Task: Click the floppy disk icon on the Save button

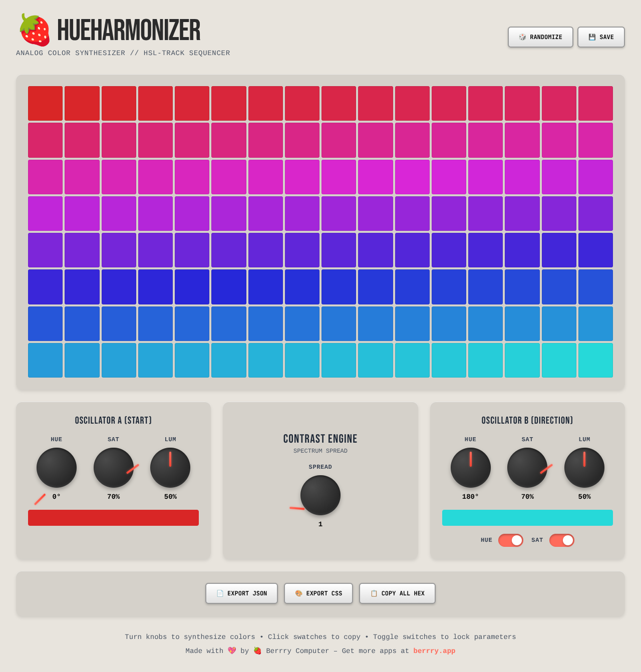Action: coord(592,37)
